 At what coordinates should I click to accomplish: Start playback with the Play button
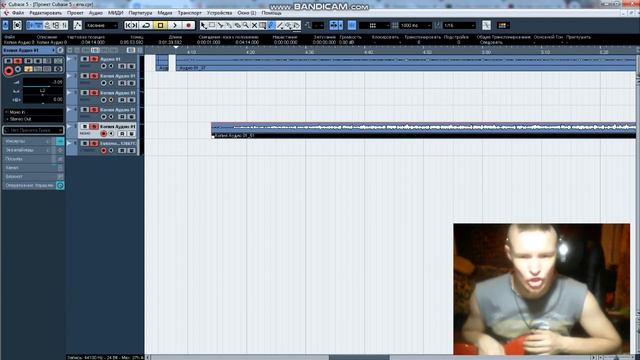pos(175,25)
